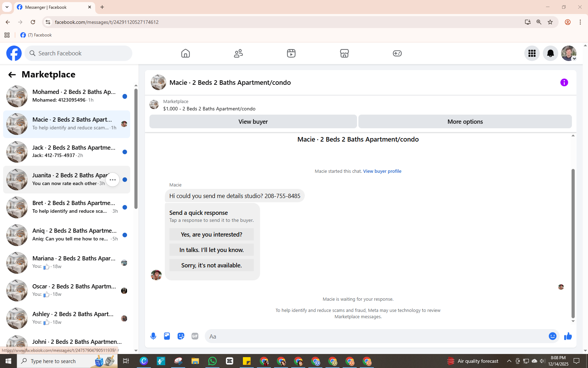588x368 pixels.
Task: Click the View buyer button
Action: point(253,122)
